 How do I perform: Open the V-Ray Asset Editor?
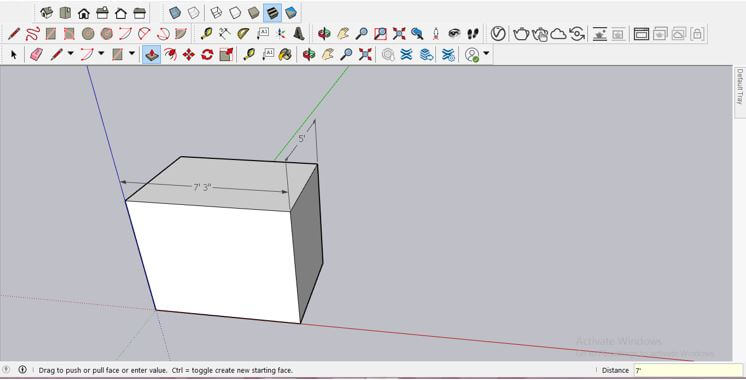[498, 34]
